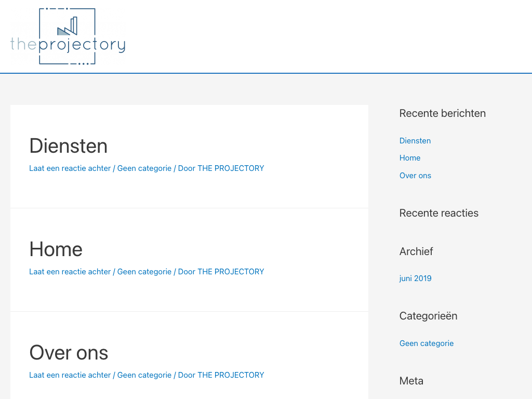Image resolution: width=532 pixels, height=399 pixels.
Task: Select Over ons in Recente berichten sidebar
Action: [x=415, y=176]
